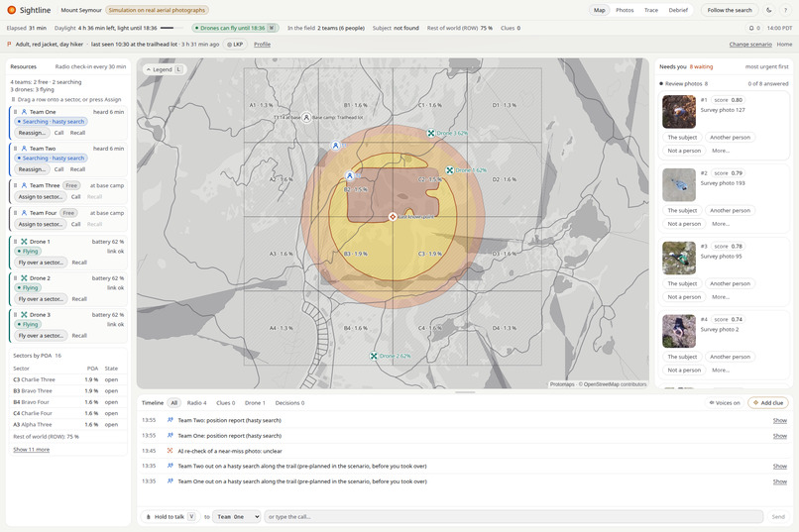Click the AI re-check icon at 13:45
Viewport: 799px width, 532px height.
pos(171,451)
